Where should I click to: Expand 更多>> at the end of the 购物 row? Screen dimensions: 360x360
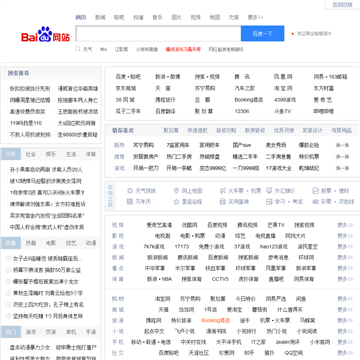coord(345,299)
